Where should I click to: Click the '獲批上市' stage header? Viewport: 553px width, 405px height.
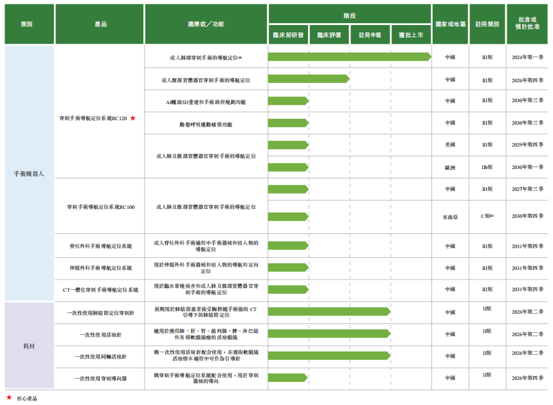(411, 35)
